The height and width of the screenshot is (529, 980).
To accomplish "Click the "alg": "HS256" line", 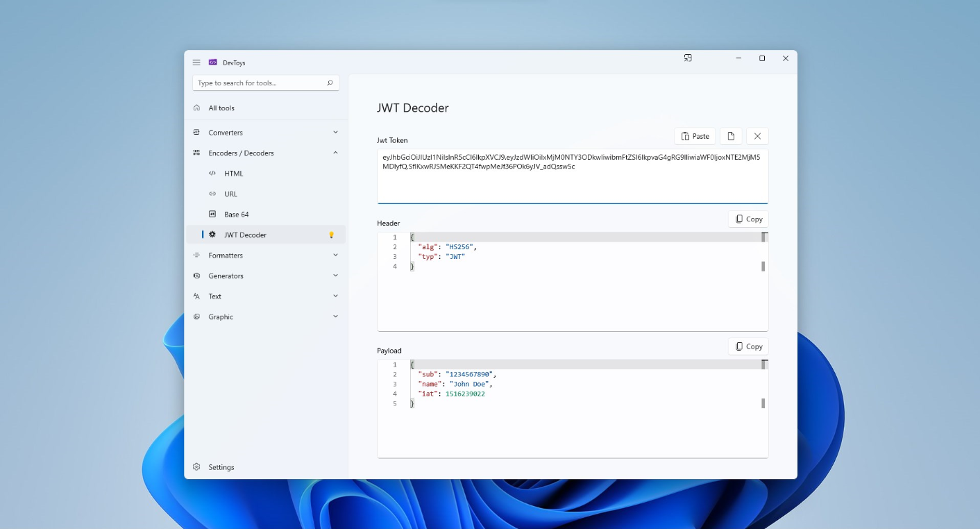I will point(448,247).
